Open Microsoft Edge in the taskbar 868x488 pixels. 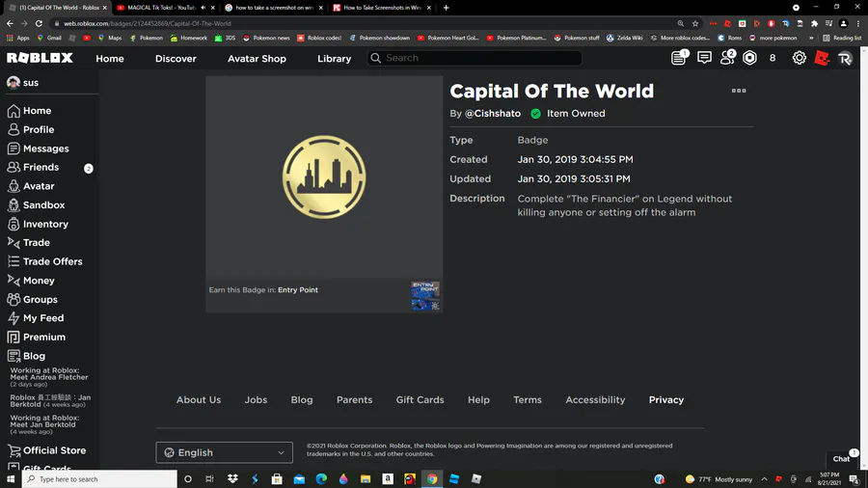click(x=321, y=479)
